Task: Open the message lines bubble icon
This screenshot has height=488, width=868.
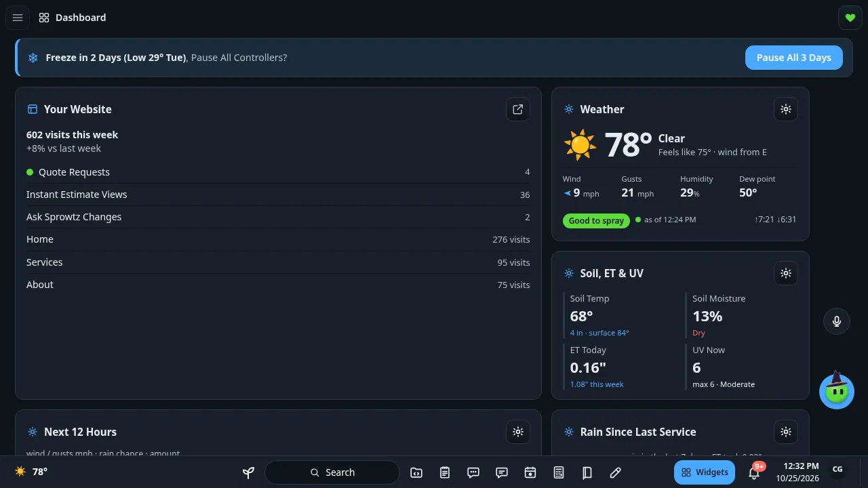Action: click(x=502, y=472)
